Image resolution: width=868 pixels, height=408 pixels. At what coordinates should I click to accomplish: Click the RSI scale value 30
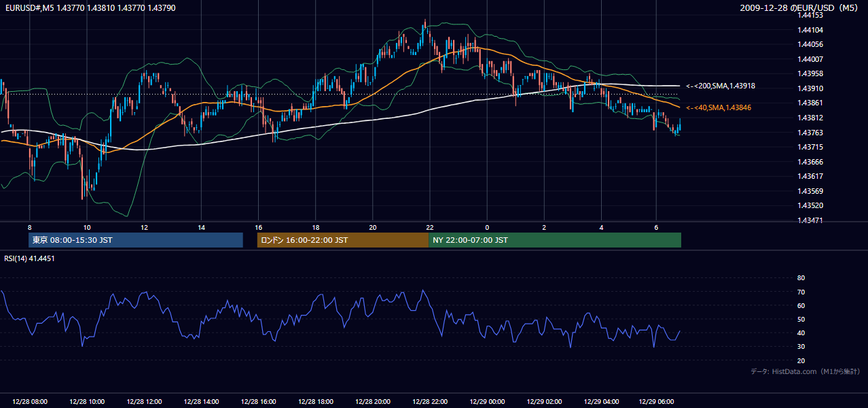tap(801, 347)
